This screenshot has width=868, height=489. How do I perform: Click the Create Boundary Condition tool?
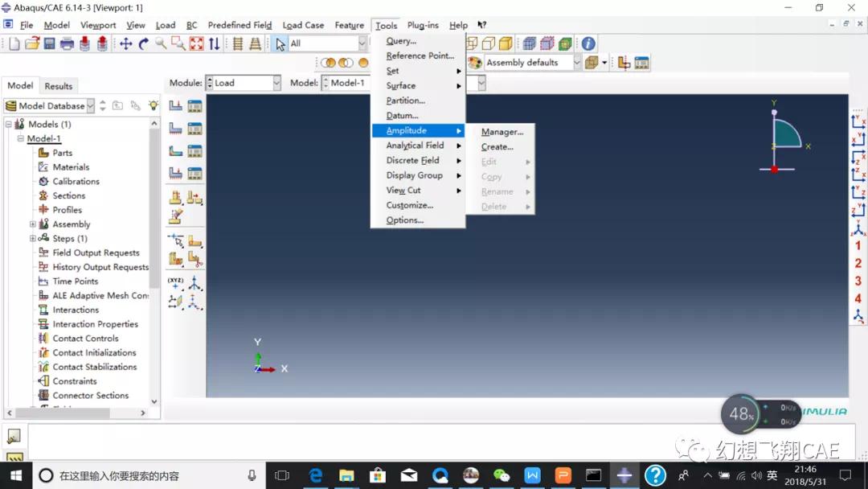(175, 129)
